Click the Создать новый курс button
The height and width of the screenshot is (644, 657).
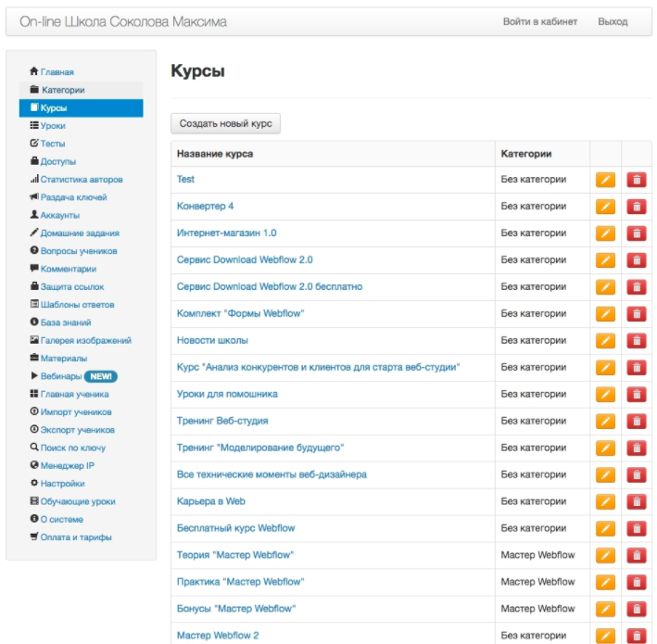click(226, 123)
